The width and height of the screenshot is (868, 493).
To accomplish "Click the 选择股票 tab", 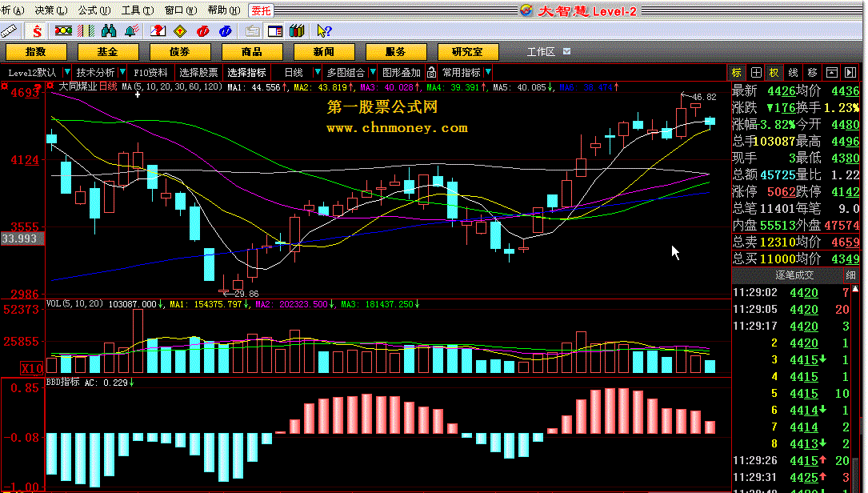I will [198, 73].
